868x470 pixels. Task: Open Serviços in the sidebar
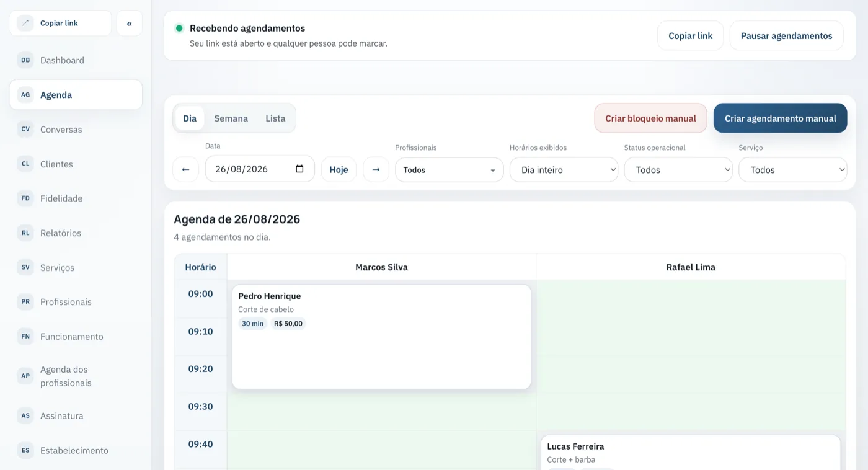[x=76, y=268]
